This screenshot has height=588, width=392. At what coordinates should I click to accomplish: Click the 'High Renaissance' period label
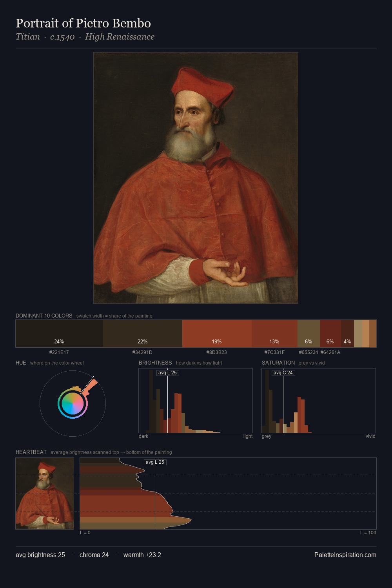pos(120,37)
